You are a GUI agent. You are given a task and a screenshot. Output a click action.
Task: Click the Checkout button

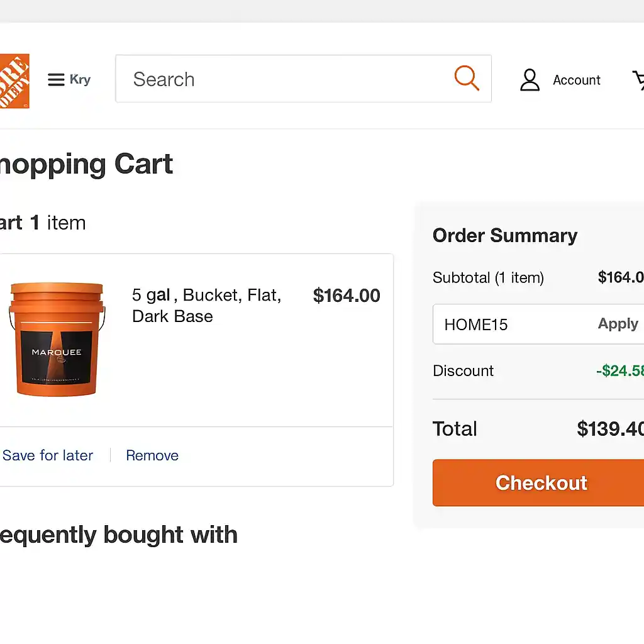point(541,483)
